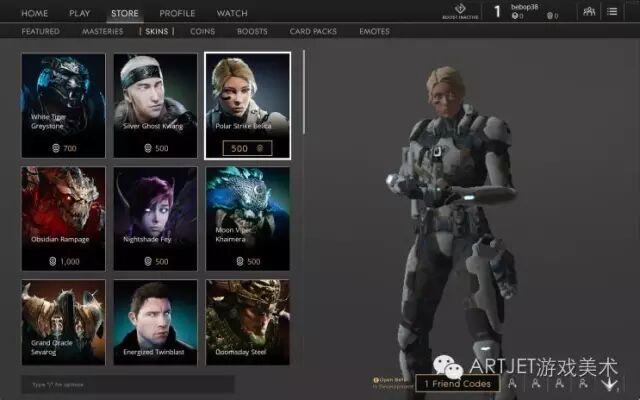Image resolution: width=640 pixels, height=400 pixels.
Task: Select the Doomsday Steel skin card
Action: pos(248,322)
